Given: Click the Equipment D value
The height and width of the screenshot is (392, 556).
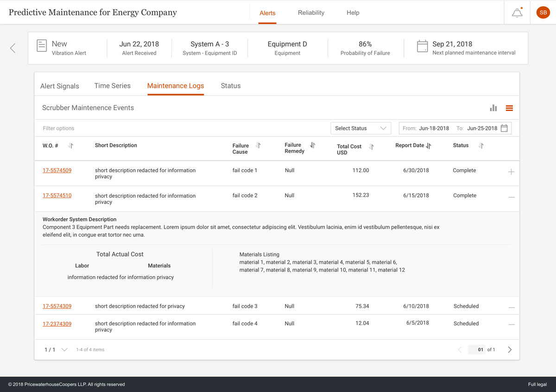Looking at the screenshot, I should [287, 44].
